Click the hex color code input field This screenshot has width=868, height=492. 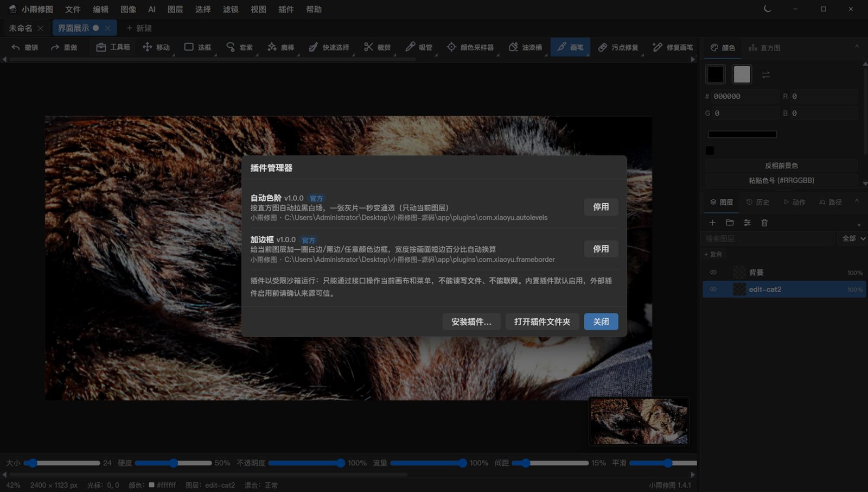click(x=746, y=96)
